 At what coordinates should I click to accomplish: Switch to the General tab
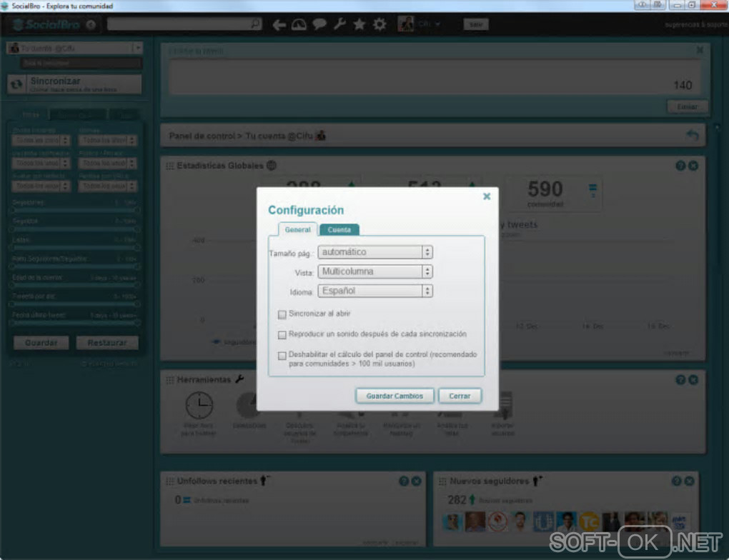(297, 229)
